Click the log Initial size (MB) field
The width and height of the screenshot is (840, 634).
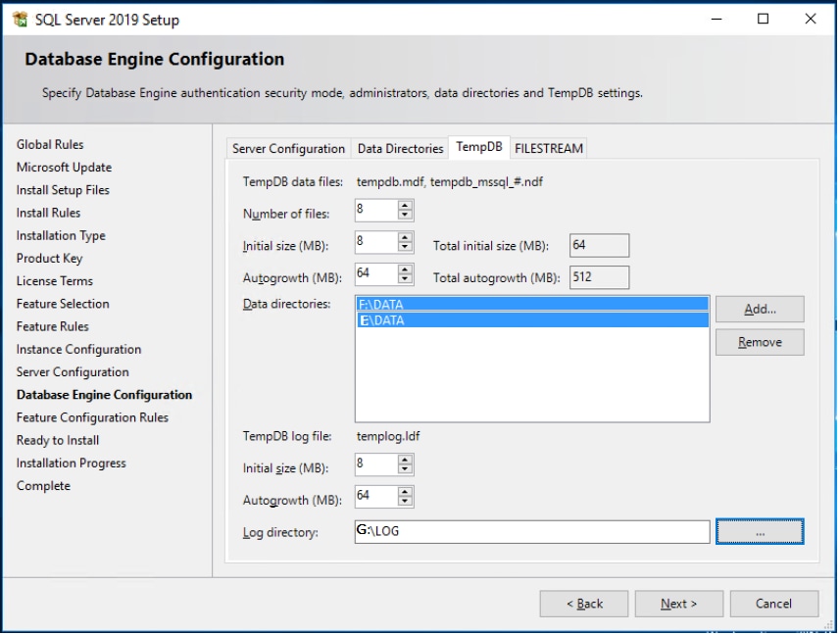(376, 464)
